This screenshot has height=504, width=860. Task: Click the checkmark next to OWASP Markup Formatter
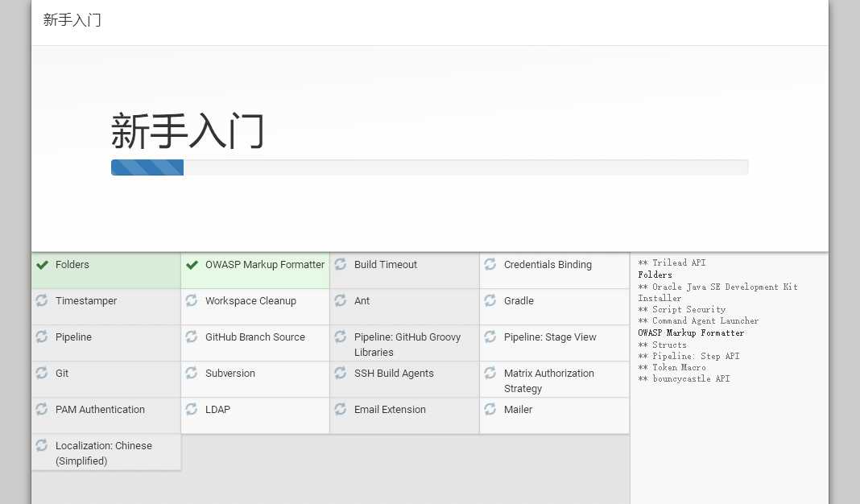192,265
